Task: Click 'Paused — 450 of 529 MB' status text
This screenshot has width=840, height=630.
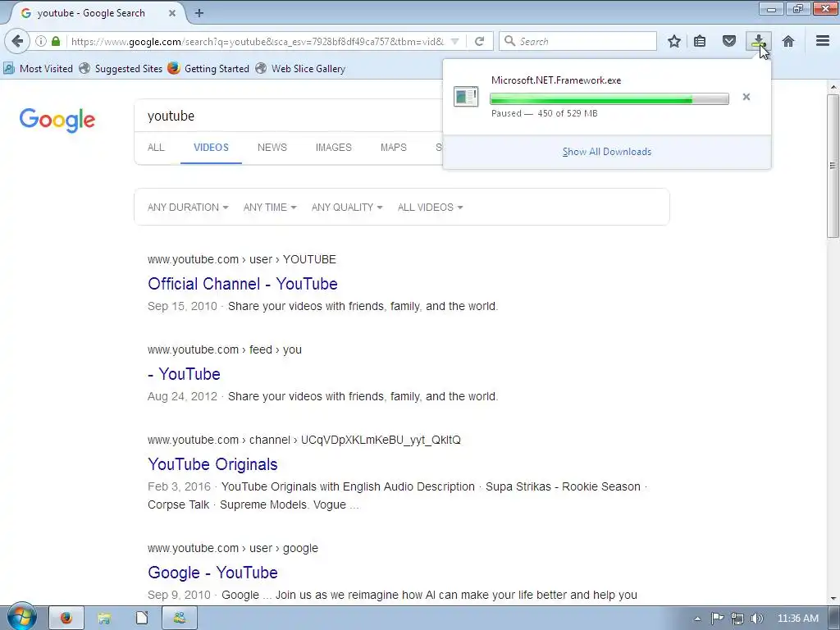Action: click(x=545, y=113)
